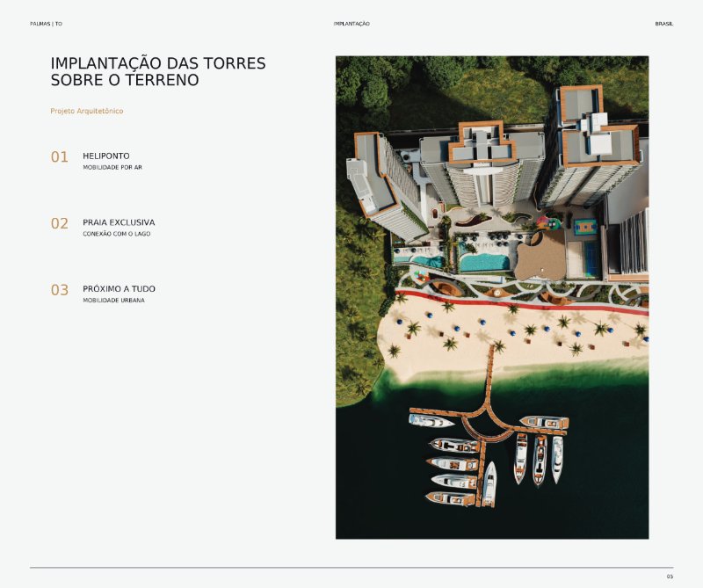703x588 pixels.
Task: Click the number "02"
Action: 60,223
